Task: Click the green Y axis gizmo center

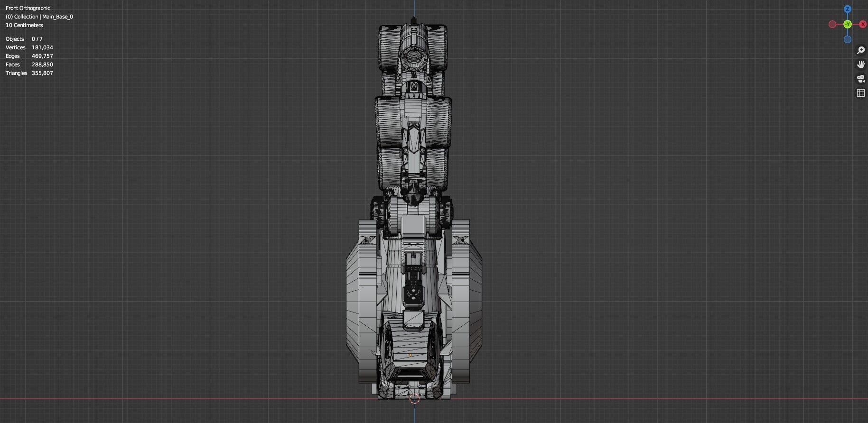Action: click(x=848, y=24)
